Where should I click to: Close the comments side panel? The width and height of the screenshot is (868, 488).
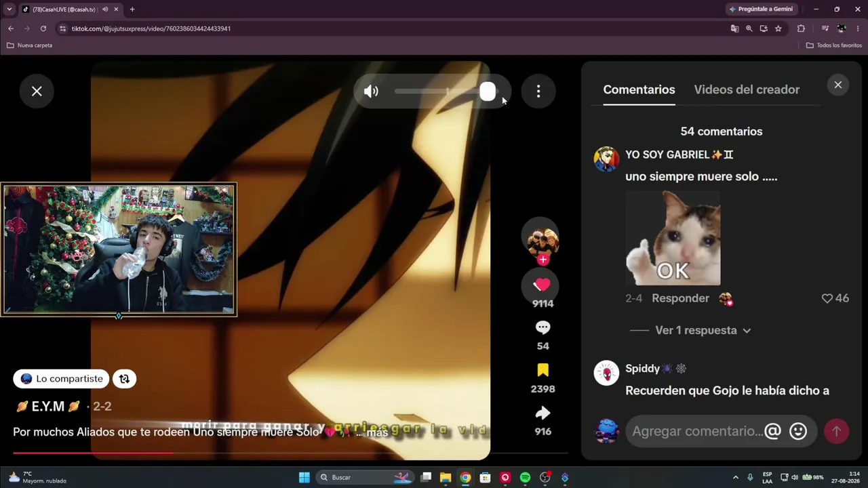[838, 85]
